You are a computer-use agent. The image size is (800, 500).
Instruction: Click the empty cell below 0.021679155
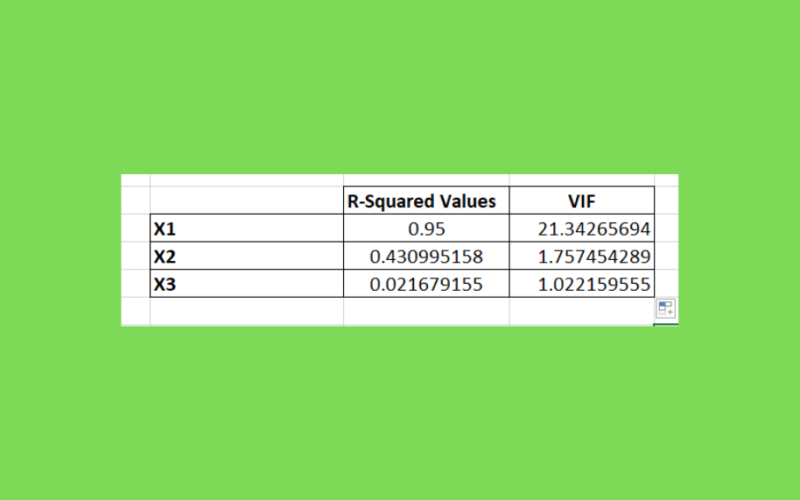(427, 310)
